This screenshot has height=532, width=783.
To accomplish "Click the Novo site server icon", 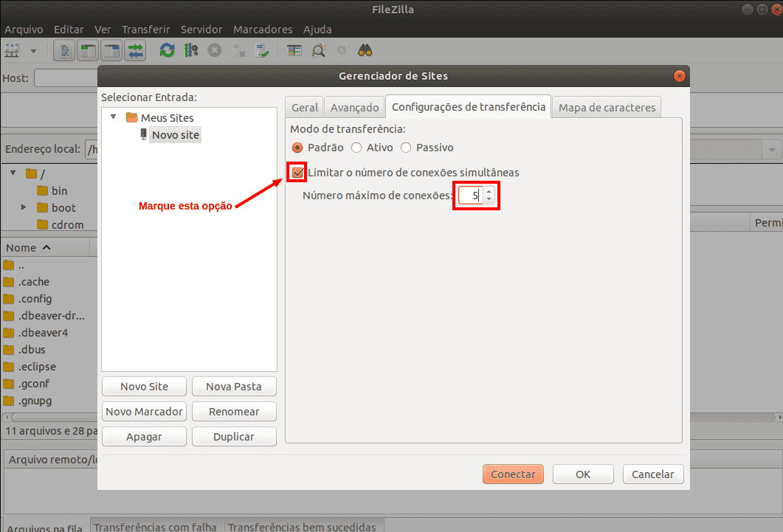I will pyautogui.click(x=143, y=134).
